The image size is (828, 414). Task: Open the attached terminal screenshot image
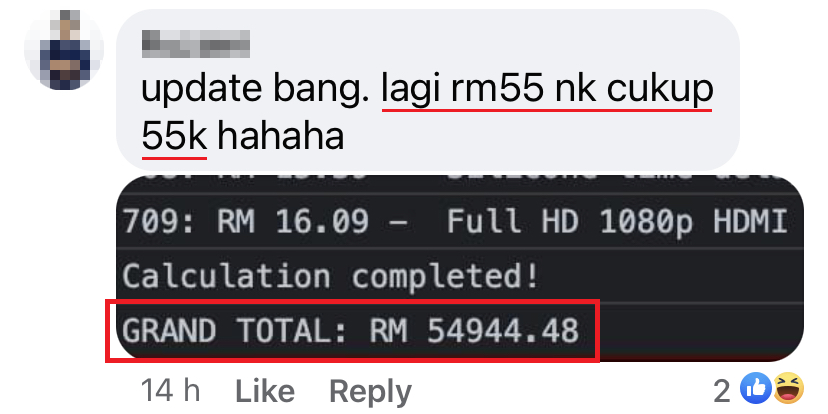click(x=460, y=269)
